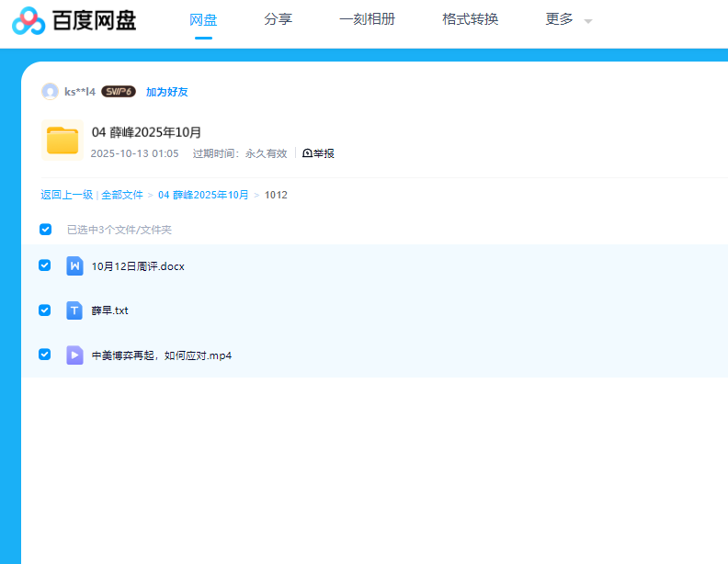Screen dimensions: 728x564
Task: Click the Baidu Netdisk logo icon
Action: coord(28,20)
